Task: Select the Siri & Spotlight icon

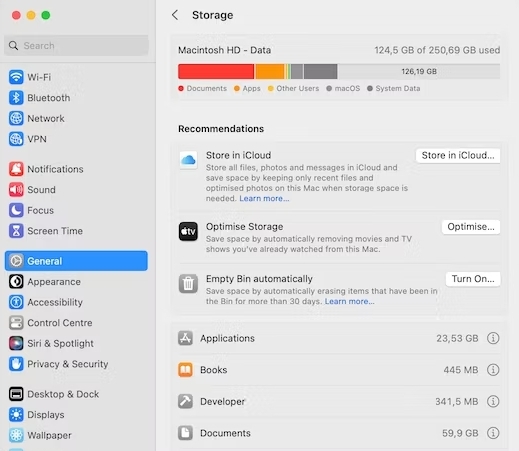Action: click(x=16, y=343)
